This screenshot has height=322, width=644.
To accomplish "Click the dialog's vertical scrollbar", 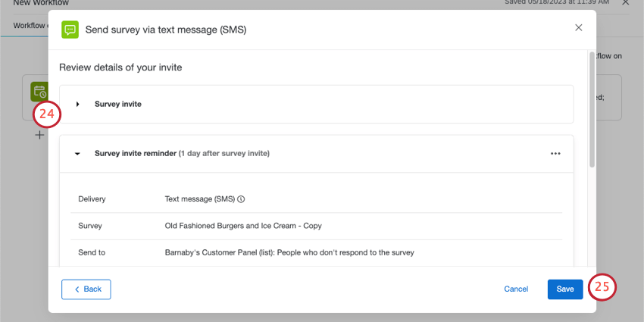I will tap(592, 106).
